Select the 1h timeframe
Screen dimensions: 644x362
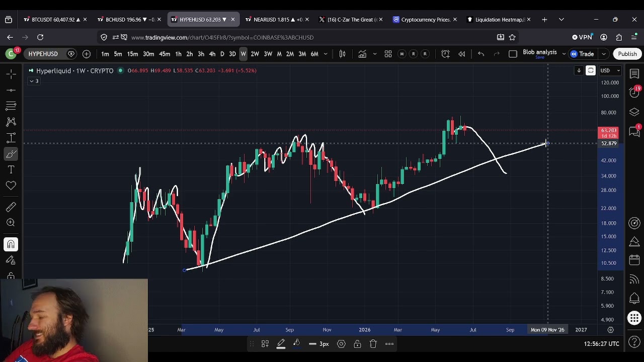(178, 54)
